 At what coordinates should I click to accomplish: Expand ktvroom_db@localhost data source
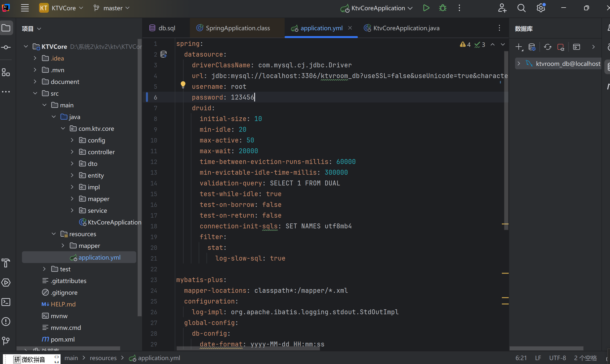tap(518, 63)
